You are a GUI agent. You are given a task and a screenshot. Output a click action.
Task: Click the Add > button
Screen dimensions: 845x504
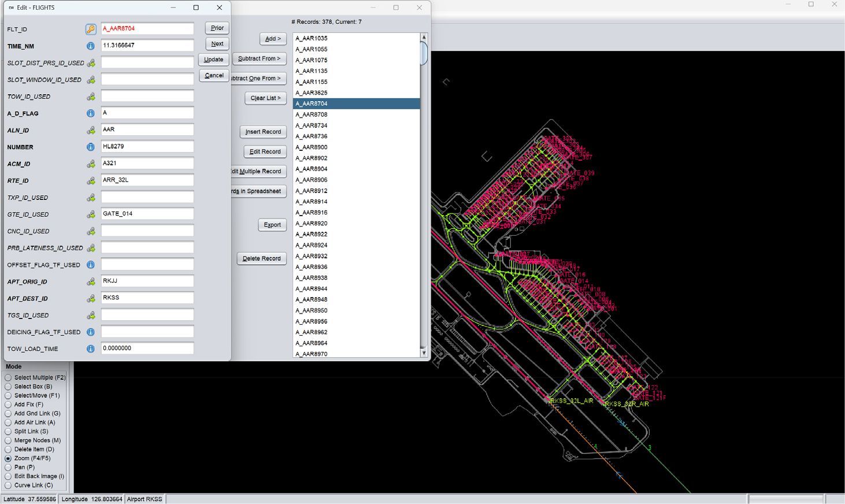click(x=273, y=39)
